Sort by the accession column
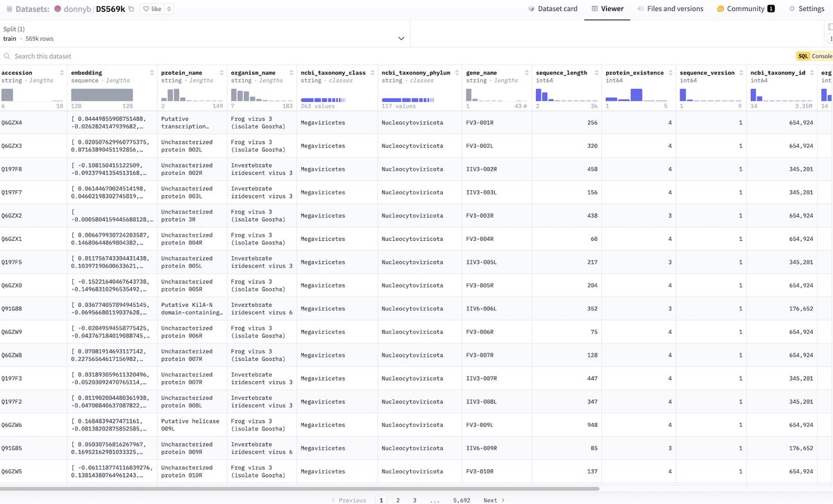 pyautogui.click(x=62, y=72)
